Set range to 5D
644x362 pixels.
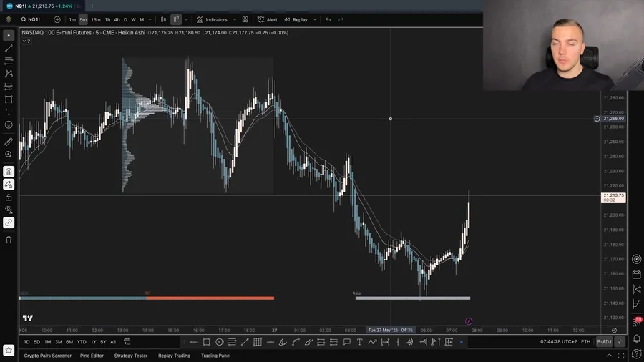37,342
